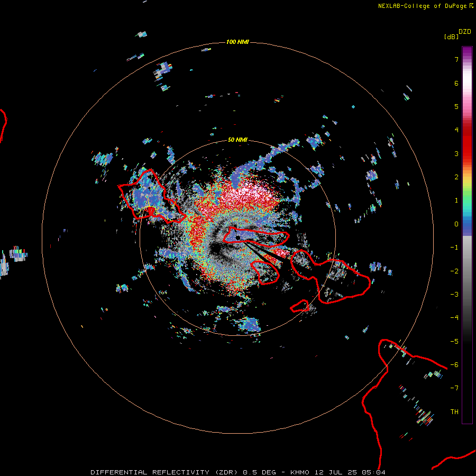Click the yellow band of the color bar
Image resolution: width=476 pixels, height=476 pixels.
click(x=467, y=182)
